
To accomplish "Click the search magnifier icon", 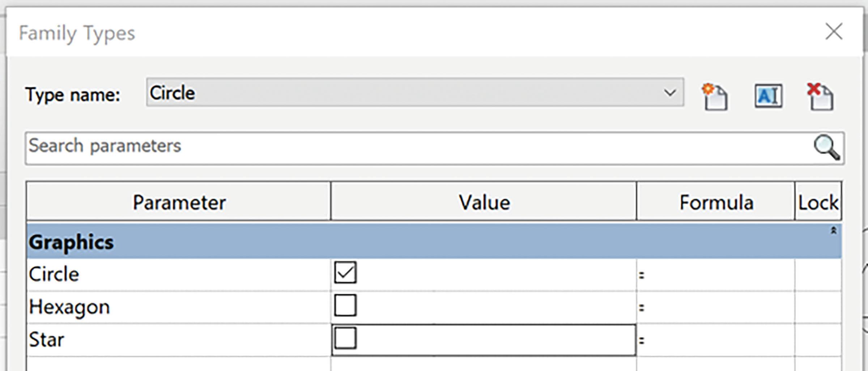I will pyautogui.click(x=826, y=148).
